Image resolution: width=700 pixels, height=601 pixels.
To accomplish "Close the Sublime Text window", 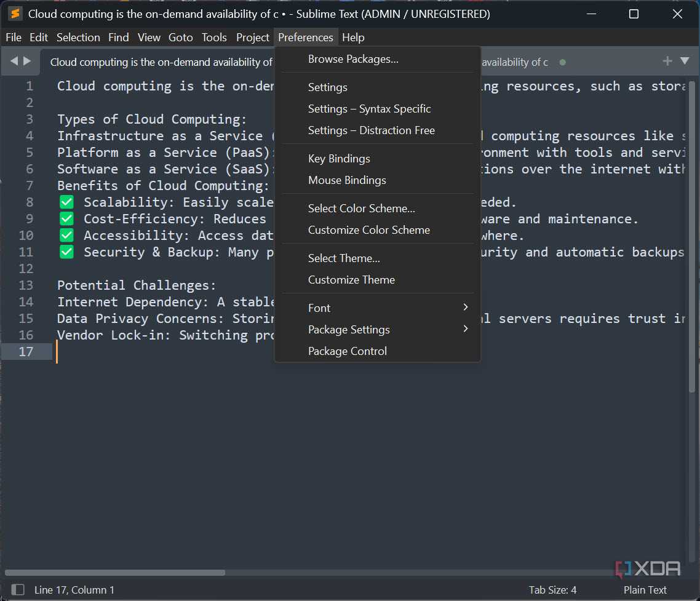I will tap(677, 14).
